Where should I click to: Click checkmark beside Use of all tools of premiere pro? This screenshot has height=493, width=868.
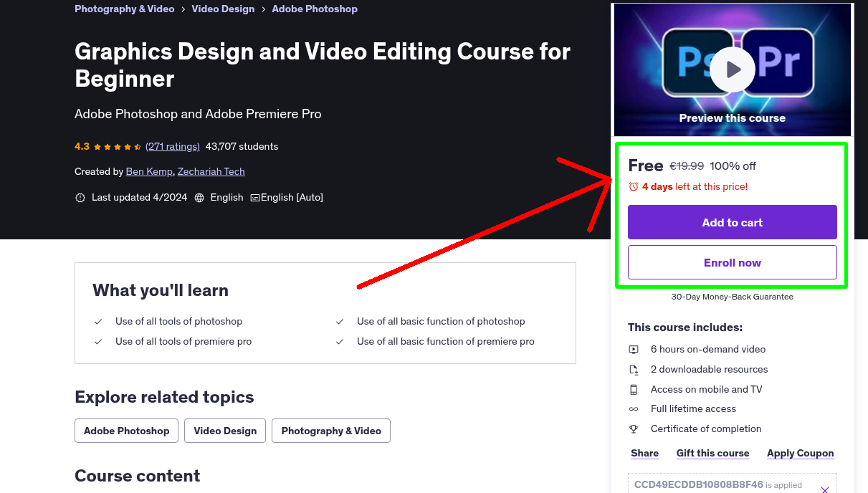click(x=98, y=342)
